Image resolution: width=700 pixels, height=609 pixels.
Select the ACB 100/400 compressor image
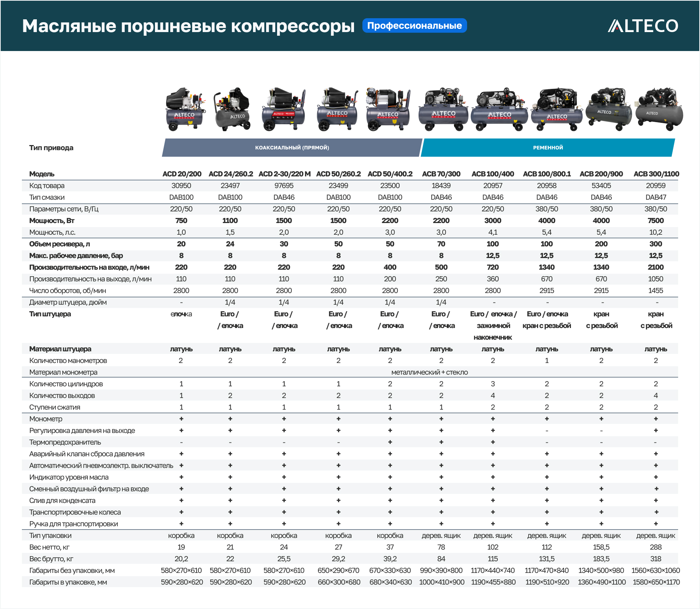pyautogui.click(x=499, y=109)
